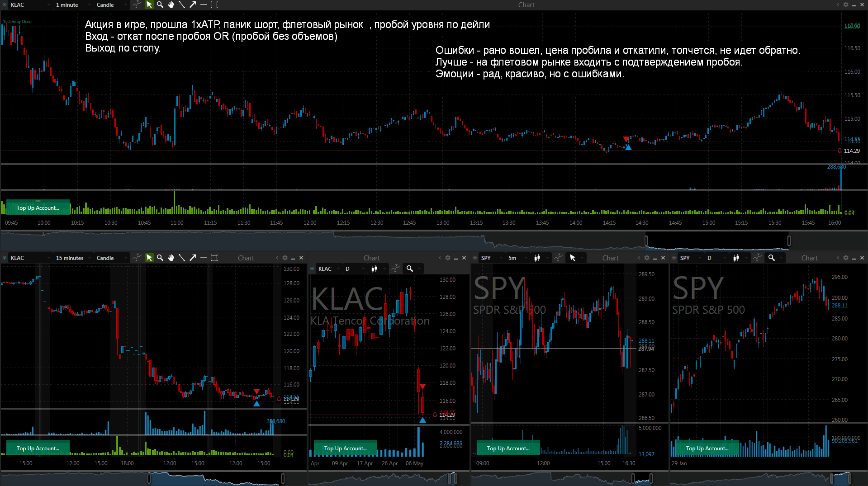Screen dimensions: 868x486
Task: Click right range handle on top chart navigator
Action: pyautogui.click(x=789, y=241)
